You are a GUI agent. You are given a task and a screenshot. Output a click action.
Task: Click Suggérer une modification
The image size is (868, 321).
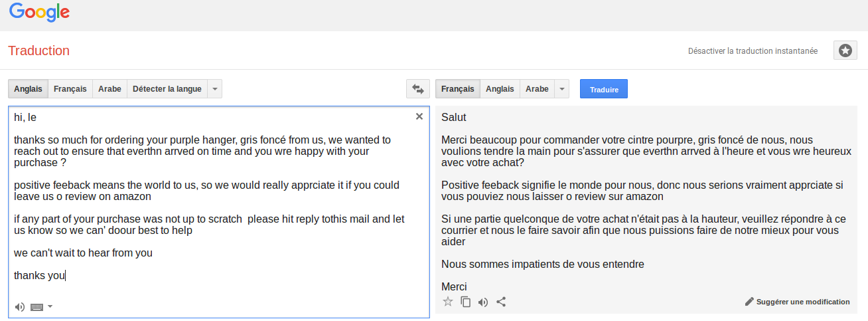tap(803, 302)
